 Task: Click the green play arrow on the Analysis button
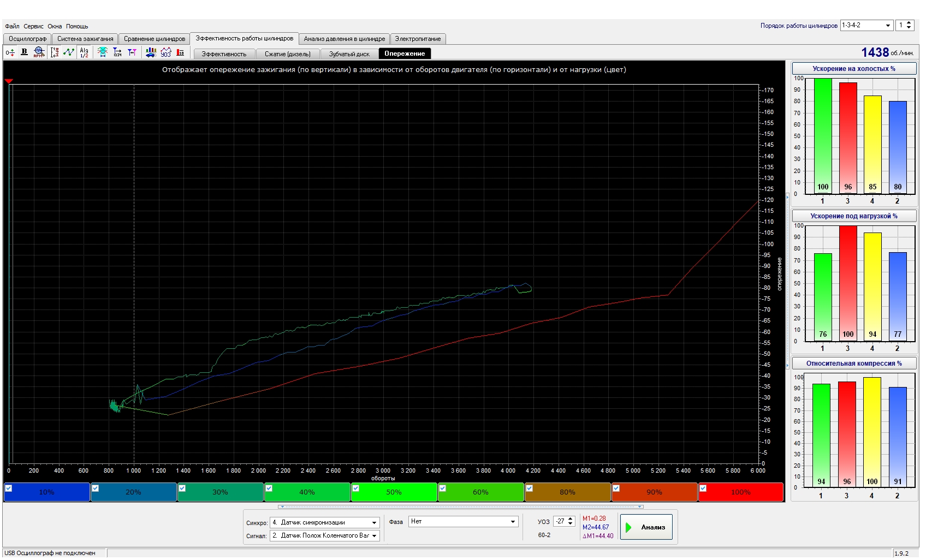(x=628, y=527)
